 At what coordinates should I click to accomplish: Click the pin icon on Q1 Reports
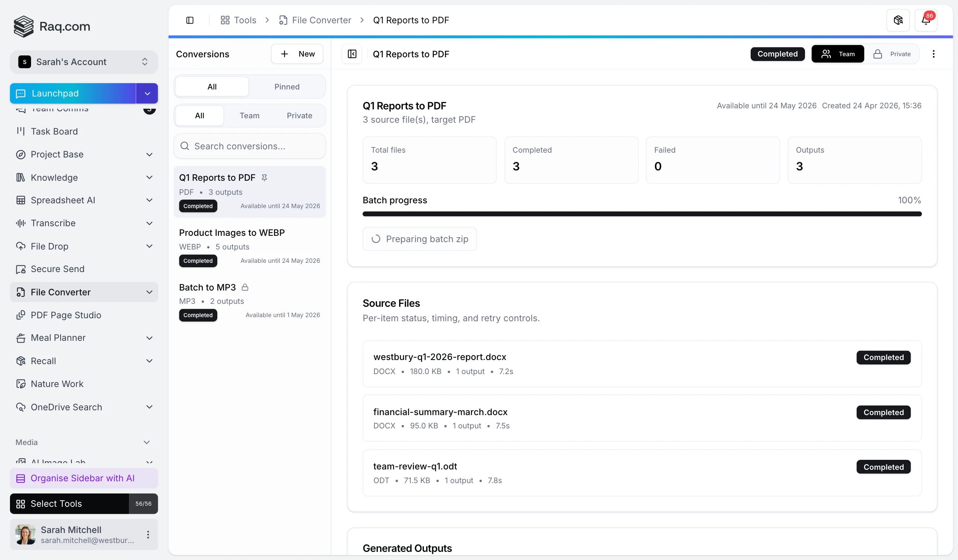(x=264, y=177)
